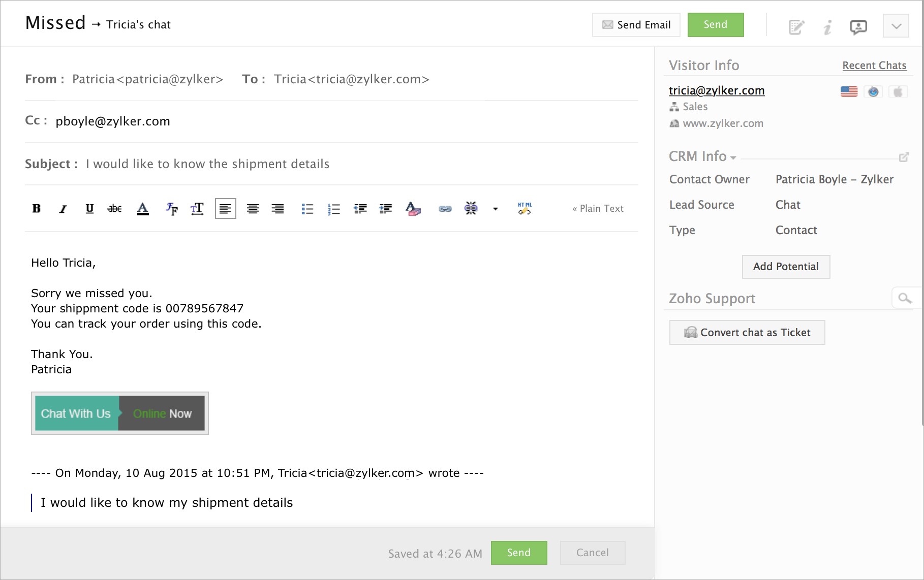The image size is (924, 580).
Task: Expand the more options arrow in the editor toolbar
Action: tap(496, 209)
